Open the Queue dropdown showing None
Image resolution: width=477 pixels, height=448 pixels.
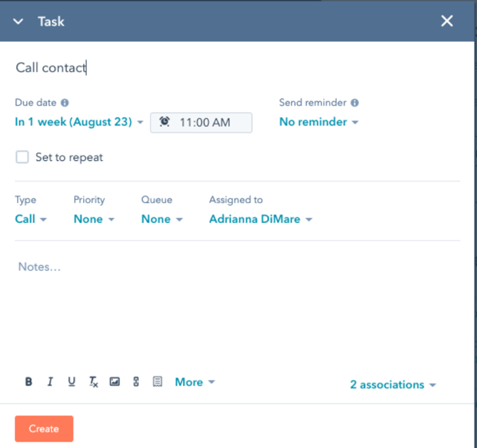point(162,219)
